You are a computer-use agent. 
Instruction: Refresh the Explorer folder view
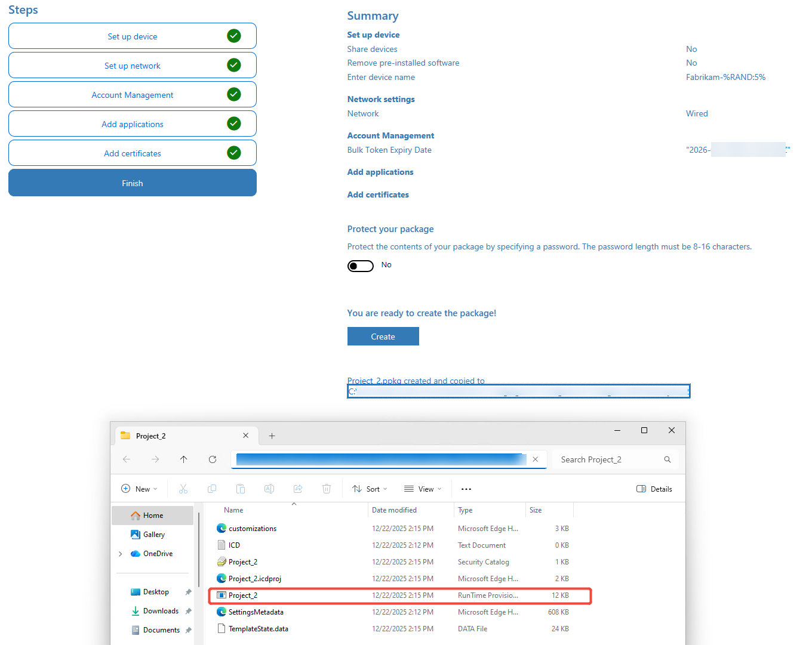click(213, 459)
